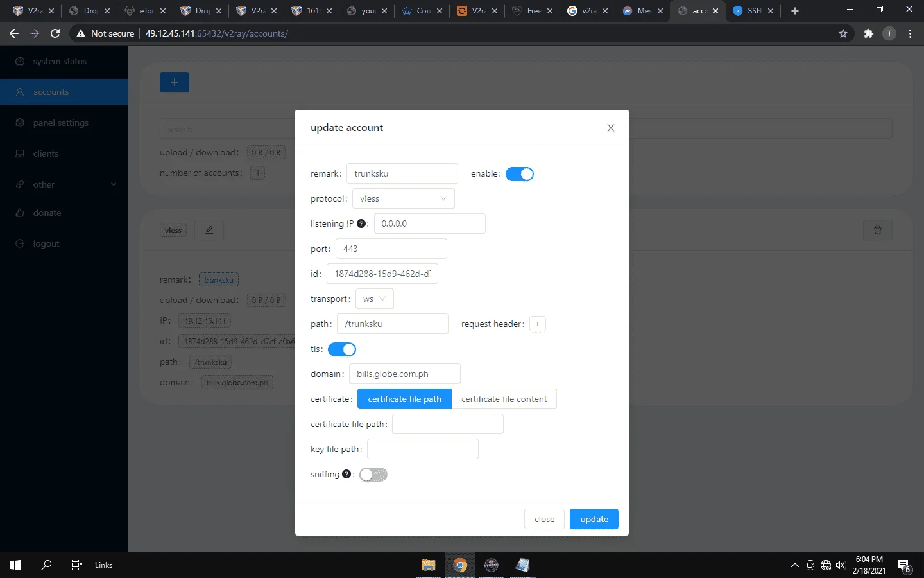Switch to the SSH browser tab

click(x=753, y=11)
